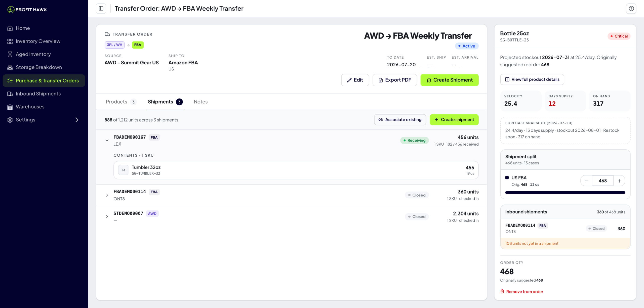This screenshot has width=644, height=308.
Task: Click Export PDF button
Action: [395, 80]
